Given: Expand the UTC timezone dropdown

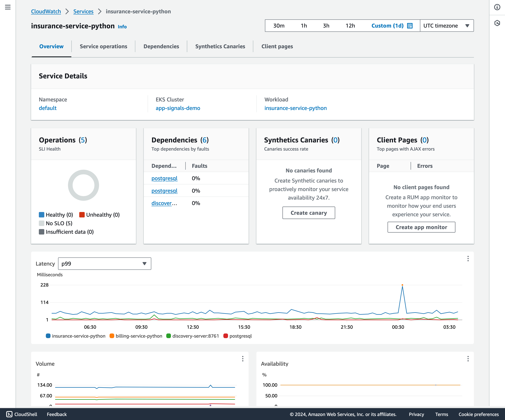Looking at the screenshot, I should 447,26.
